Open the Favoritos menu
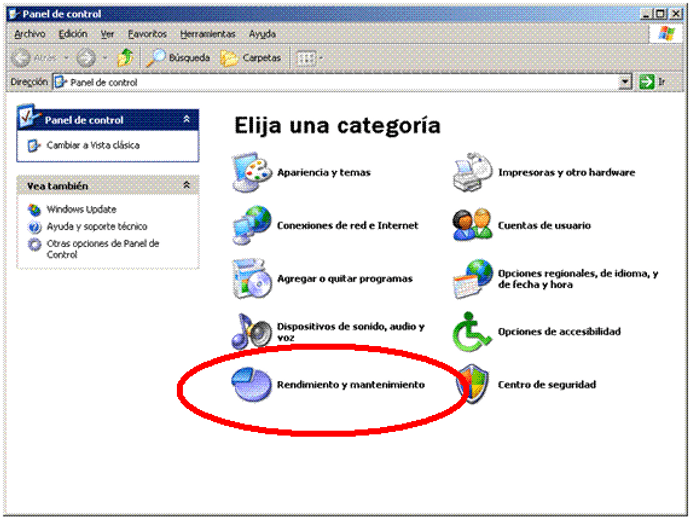 (x=147, y=34)
